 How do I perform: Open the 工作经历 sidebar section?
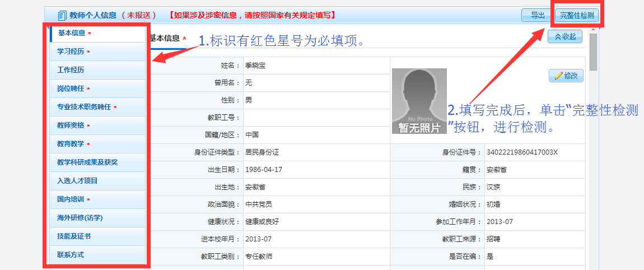(71, 70)
